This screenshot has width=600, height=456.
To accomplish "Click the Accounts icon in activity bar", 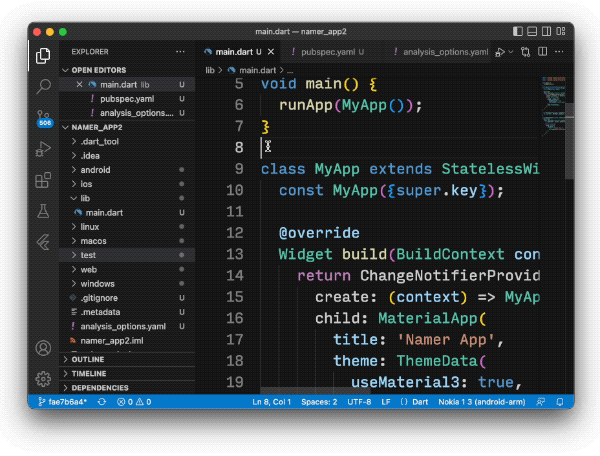I will (43, 348).
